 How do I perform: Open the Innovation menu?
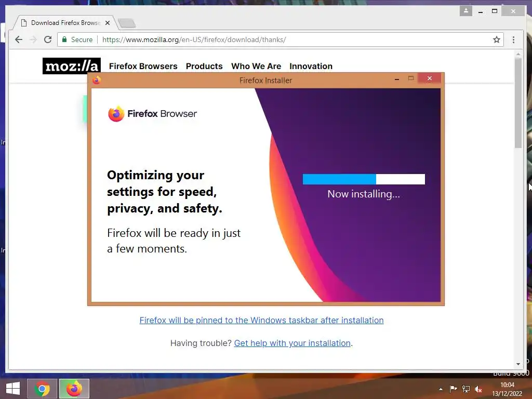click(311, 66)
